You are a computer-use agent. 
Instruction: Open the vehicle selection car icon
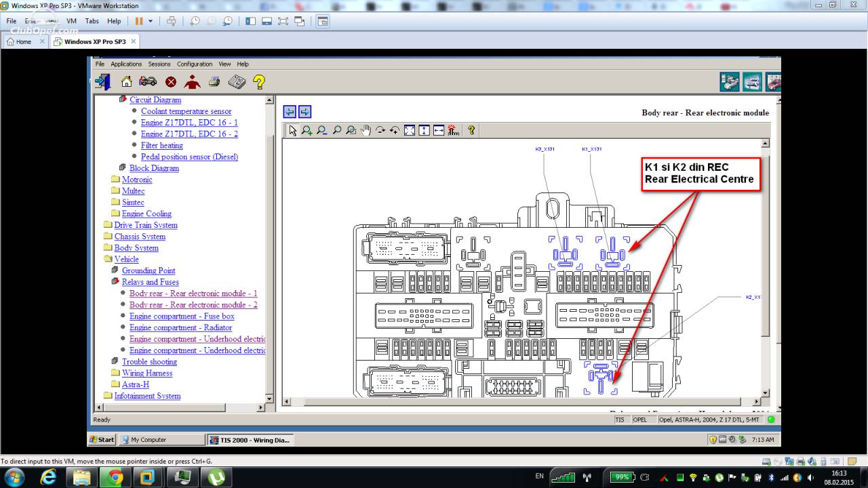pos(148,82)
